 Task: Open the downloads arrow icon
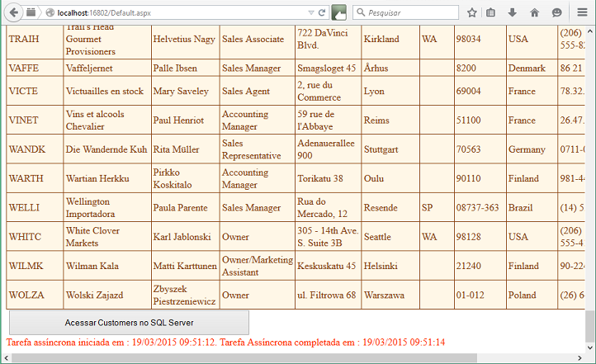tap(513, 12)
